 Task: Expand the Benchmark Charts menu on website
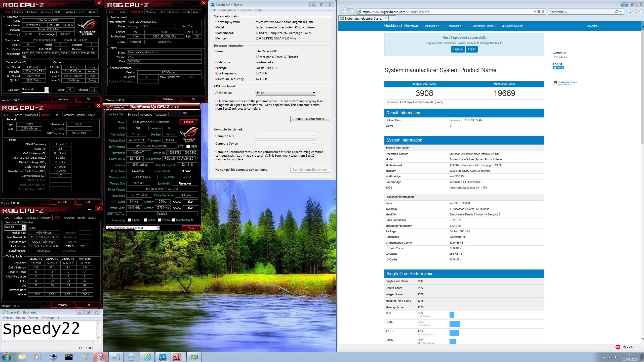[x=484, y=26]
